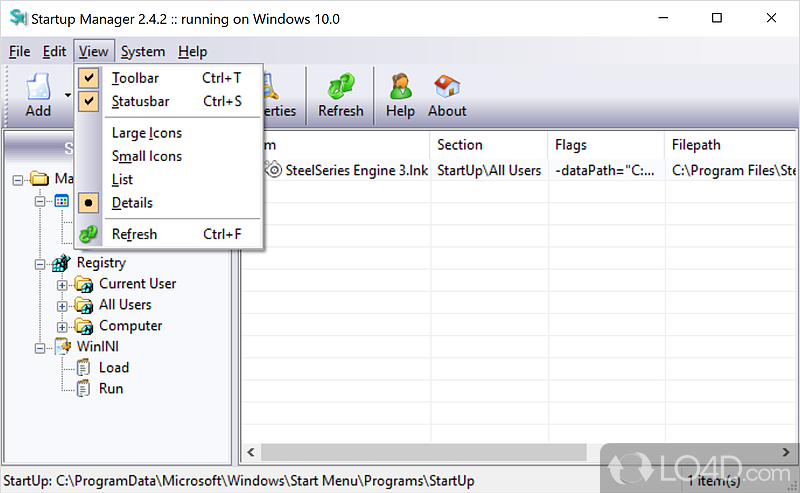
Task: Click the Refresh icon in the View menu
Action: click(88, 234)
